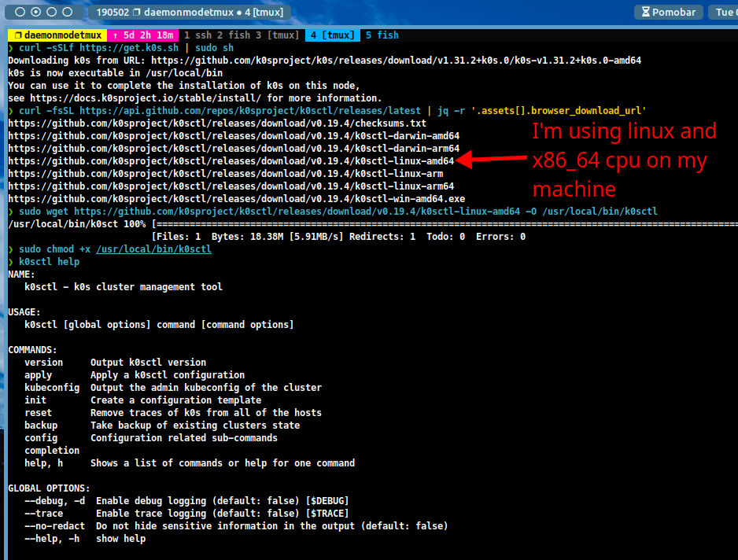Select the daemonmodetmux window title tab

tap(190, 12)
